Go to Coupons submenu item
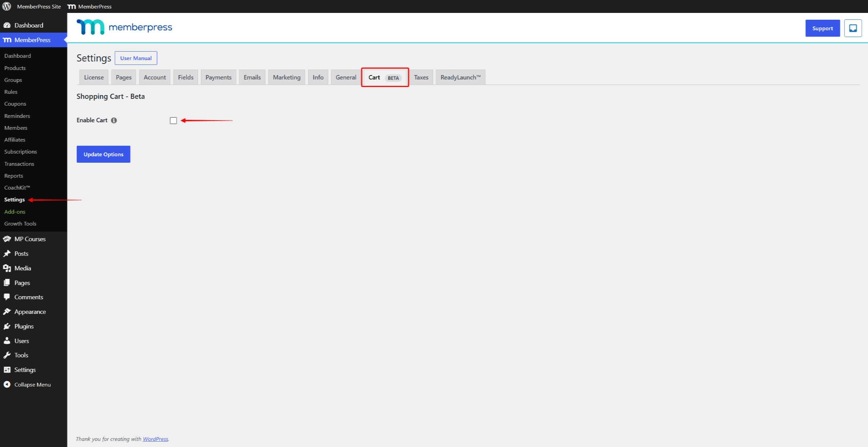 (x=15, y=104)
